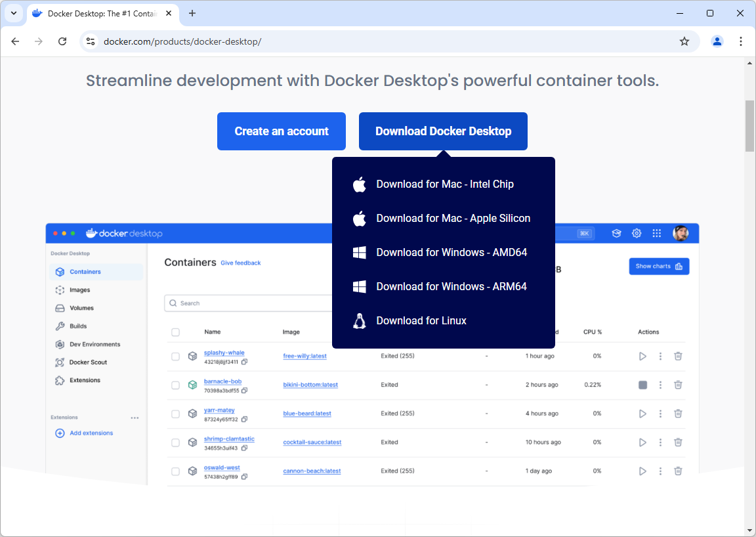Open the browser profile avatar
This screenshot has height=537, width=756.
tap(717, 41)
